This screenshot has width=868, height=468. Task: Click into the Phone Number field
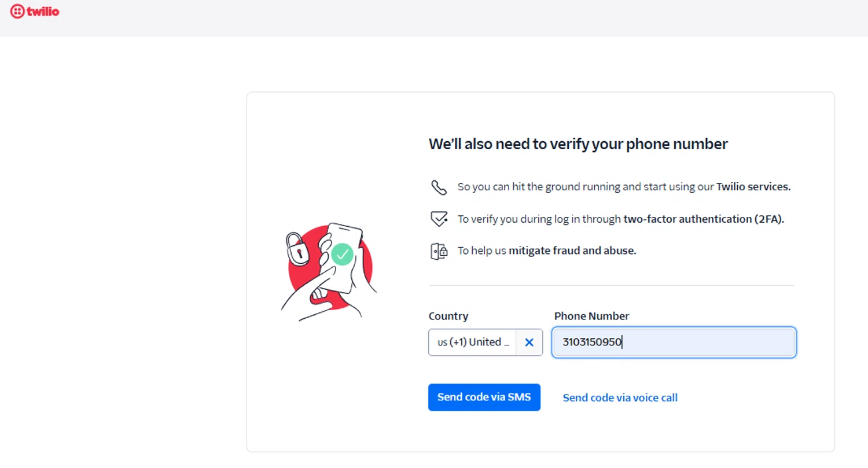(674, 342)
